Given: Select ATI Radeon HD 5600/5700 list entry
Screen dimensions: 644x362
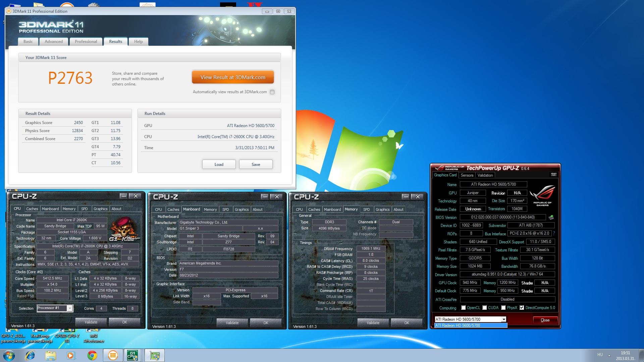Looking at the screenshot, I should pyautogui.click(x=470, y=325).
